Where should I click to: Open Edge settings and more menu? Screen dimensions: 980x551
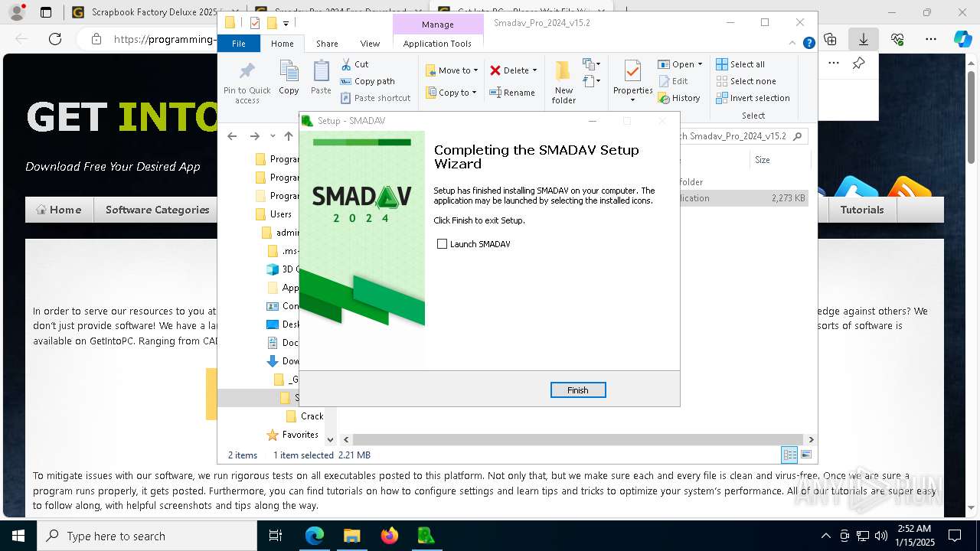point(931,39)
